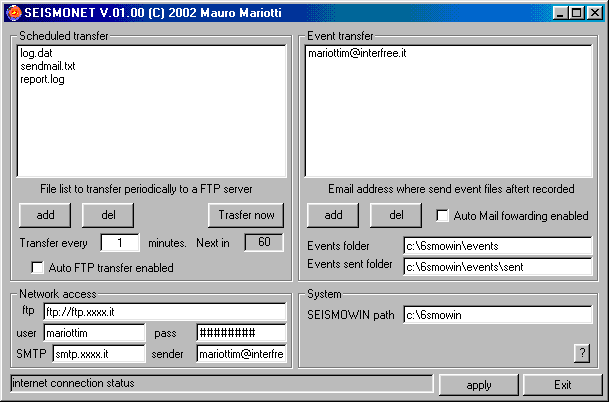Click the pass field
Image resolution: width=609 pixels, height=402 pixels.
[242, 333]
